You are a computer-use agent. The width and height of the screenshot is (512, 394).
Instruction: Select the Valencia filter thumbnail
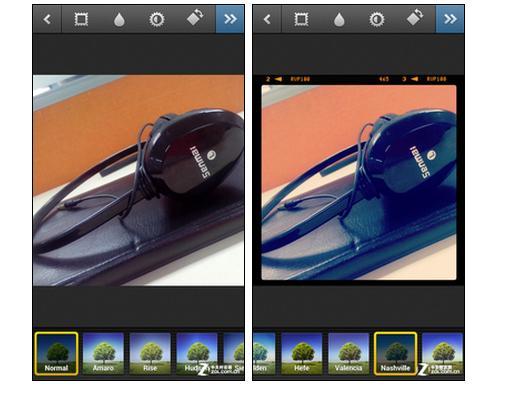(349, 353)
